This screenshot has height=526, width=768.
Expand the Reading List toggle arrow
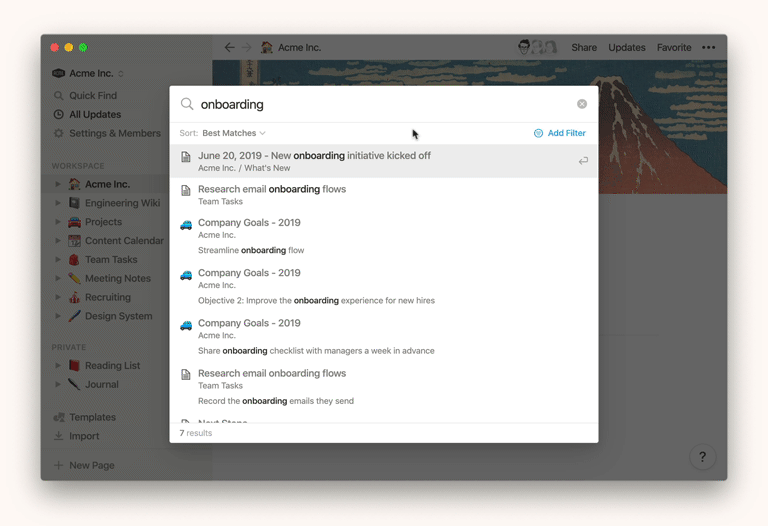(58, 366)
